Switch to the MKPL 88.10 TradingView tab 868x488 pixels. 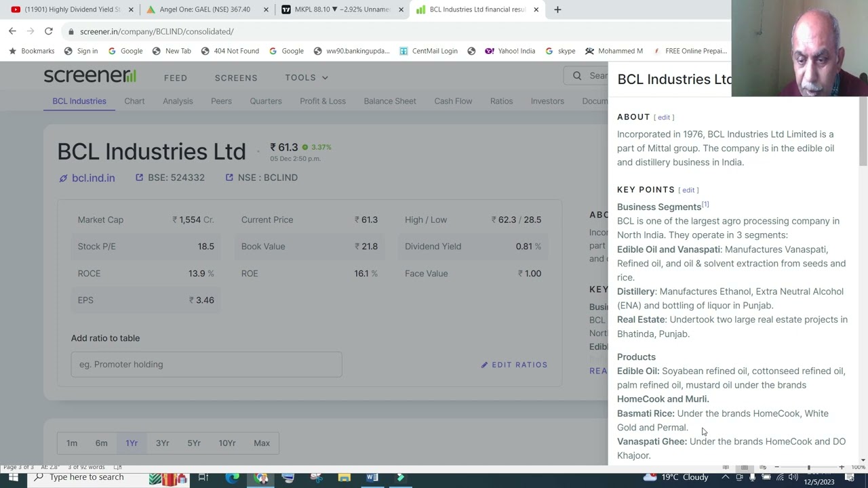(342, 9)
